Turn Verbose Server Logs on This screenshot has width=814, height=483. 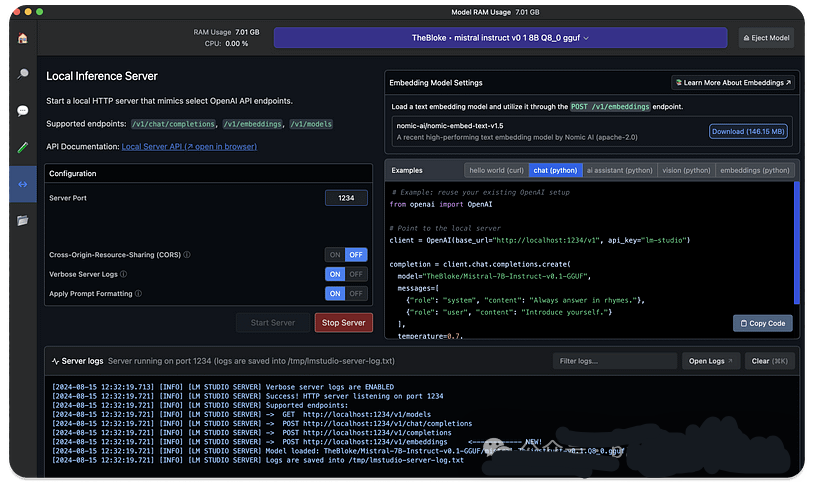pos(335,274)
